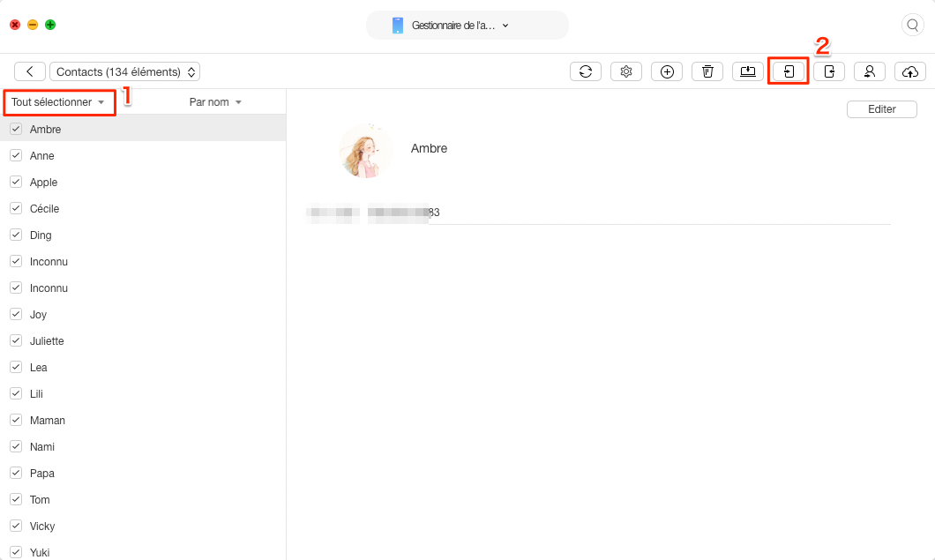This screenshot has height=560, width=935.
Task: Select the highlighted transfer to device icon
Action: tap(789, 71)
